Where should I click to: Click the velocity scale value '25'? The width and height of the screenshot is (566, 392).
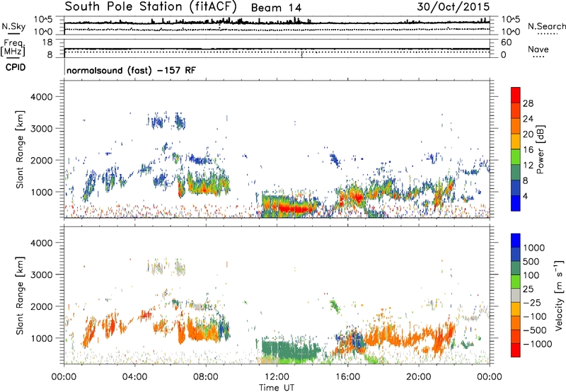[528, 289]
